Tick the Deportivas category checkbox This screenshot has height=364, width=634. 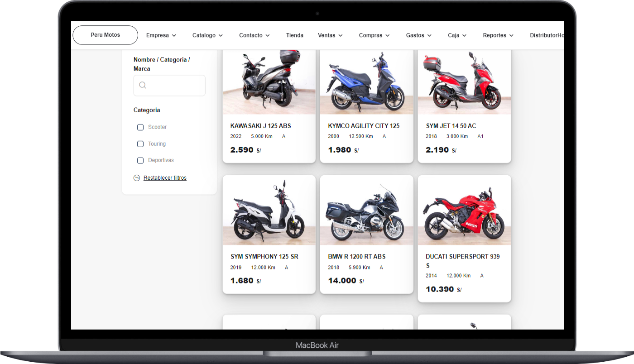140,160
